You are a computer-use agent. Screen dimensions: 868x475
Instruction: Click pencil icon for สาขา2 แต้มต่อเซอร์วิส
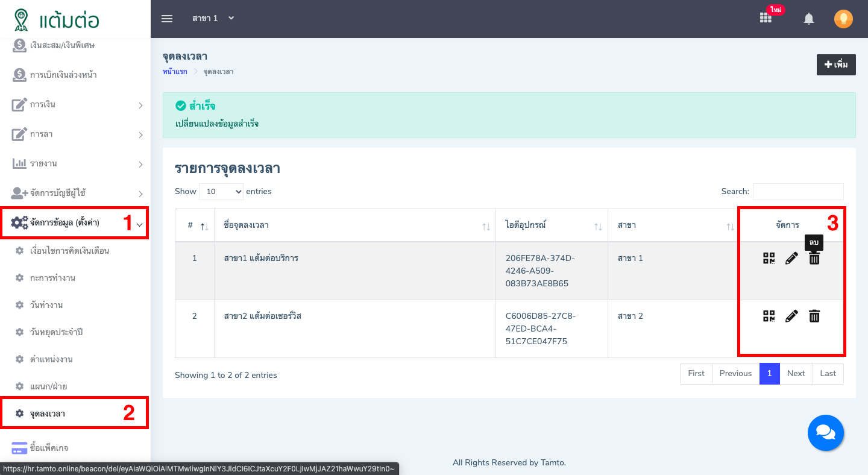tap(791, 316)
